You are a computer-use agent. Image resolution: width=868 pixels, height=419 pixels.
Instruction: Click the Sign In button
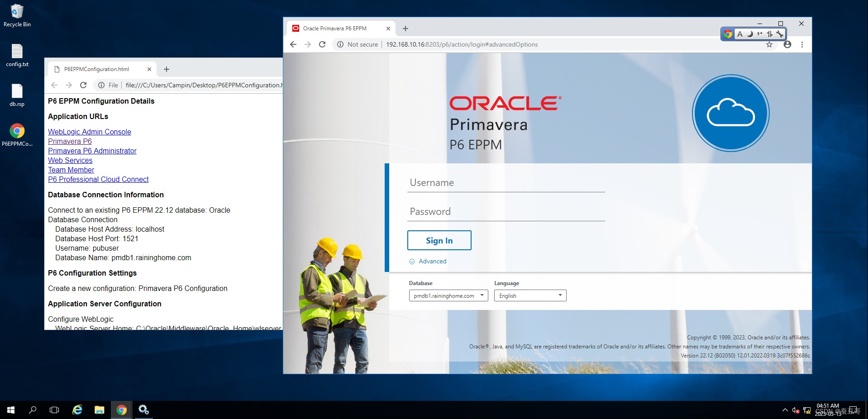[439, 240]
